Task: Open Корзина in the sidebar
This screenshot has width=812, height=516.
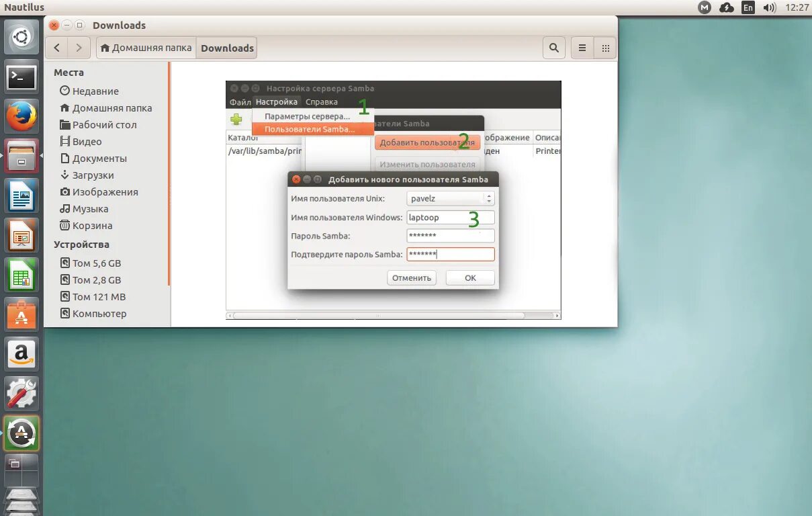Action: pos(86,225)
